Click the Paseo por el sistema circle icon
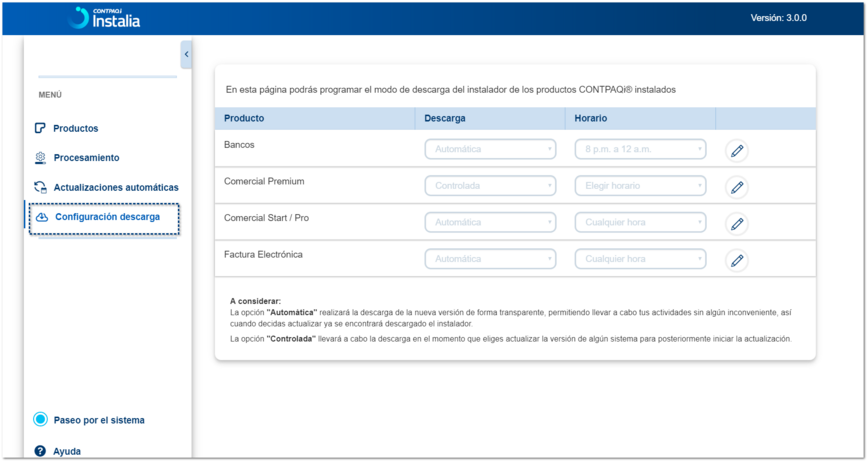 (40, 419)
